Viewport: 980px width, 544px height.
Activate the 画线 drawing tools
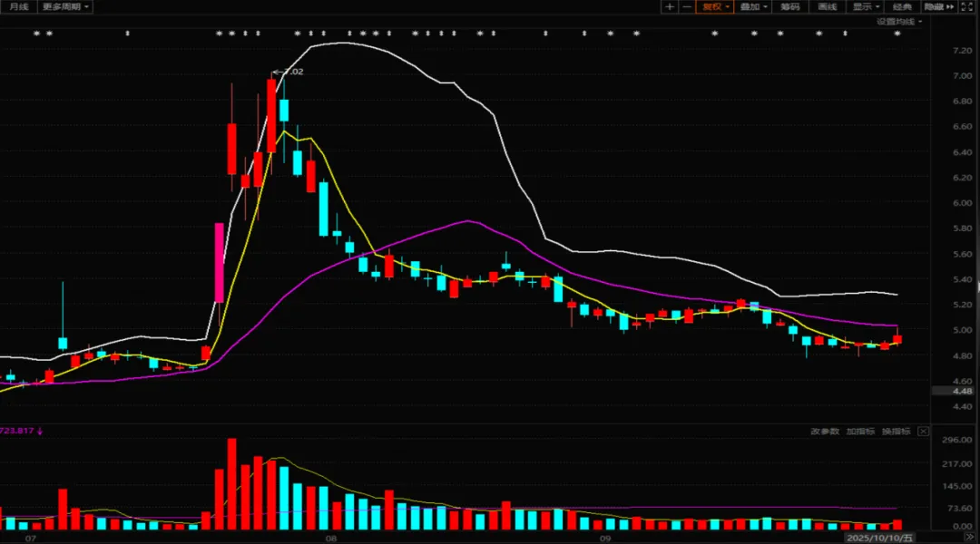click(828, 7)
